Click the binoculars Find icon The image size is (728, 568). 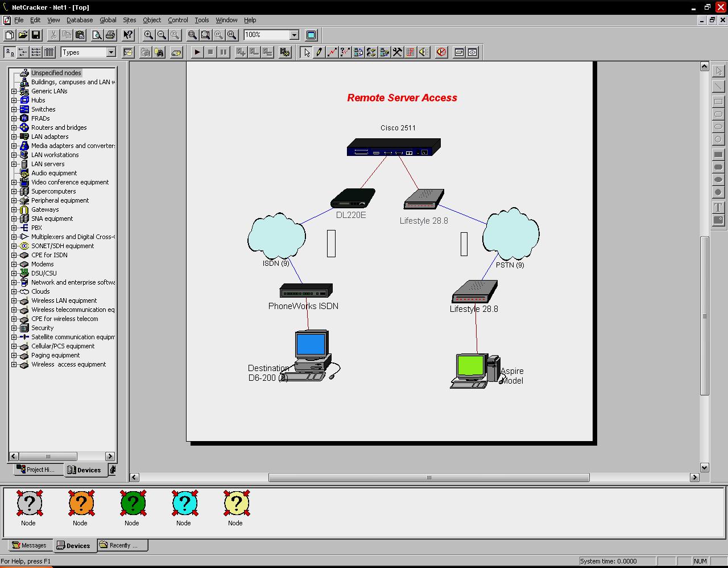159,52
